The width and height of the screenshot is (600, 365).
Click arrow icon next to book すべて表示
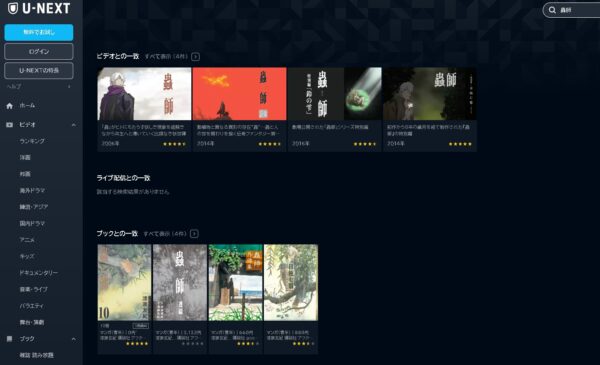click(x=194, y=234)
